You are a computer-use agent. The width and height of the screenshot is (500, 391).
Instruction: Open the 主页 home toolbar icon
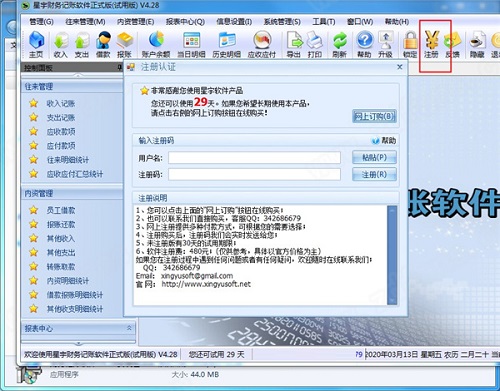coord(36,44)
